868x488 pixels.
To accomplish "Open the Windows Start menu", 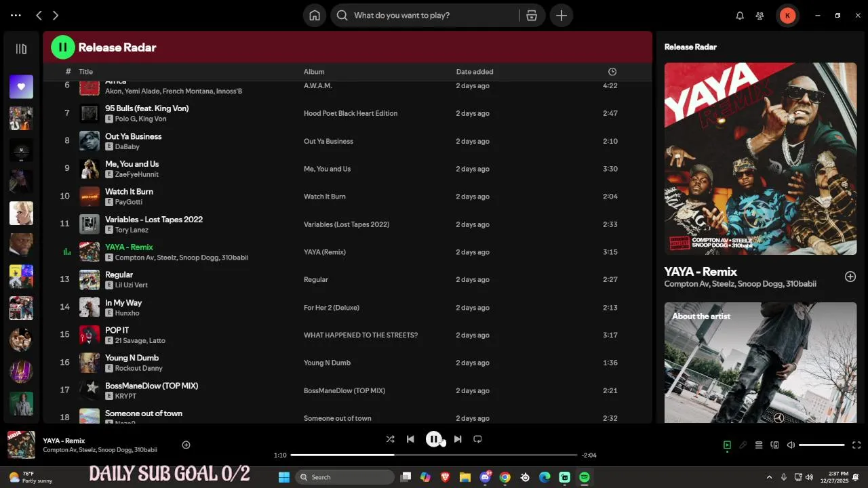I will tap(284, 477).
